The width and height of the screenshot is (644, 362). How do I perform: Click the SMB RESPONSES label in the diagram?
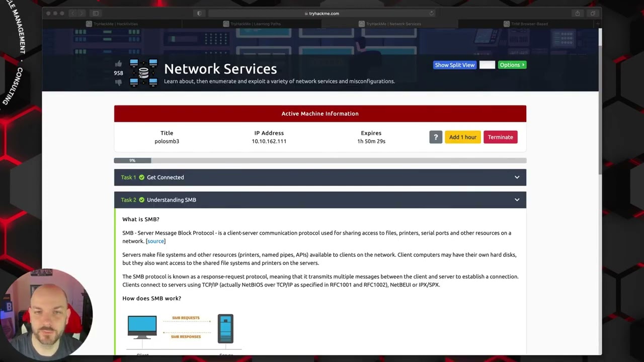[x=186, y=336]
